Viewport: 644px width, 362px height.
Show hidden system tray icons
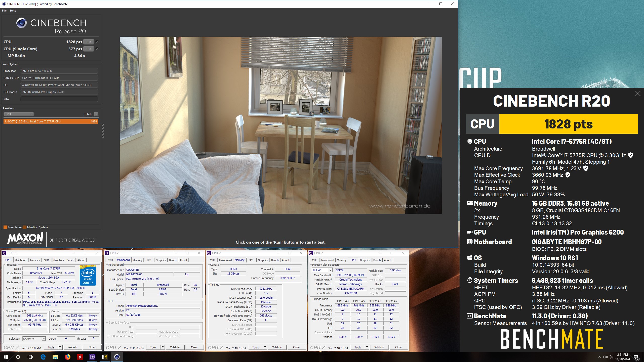[599, 357]
